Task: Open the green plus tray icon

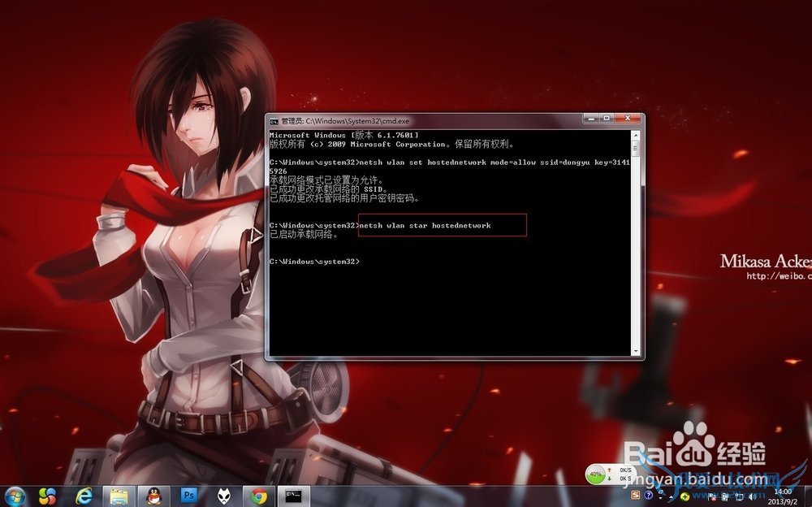Action: click(x=685, y=496)
